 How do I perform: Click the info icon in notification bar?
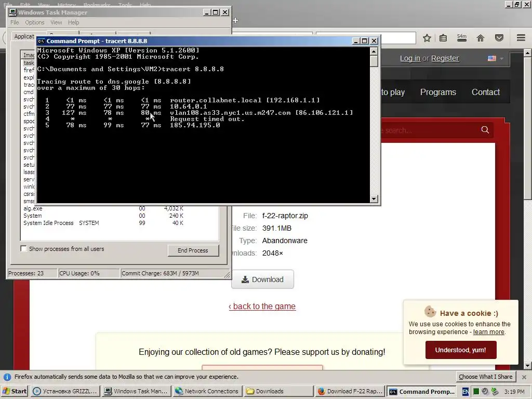[x=7, y=377]
